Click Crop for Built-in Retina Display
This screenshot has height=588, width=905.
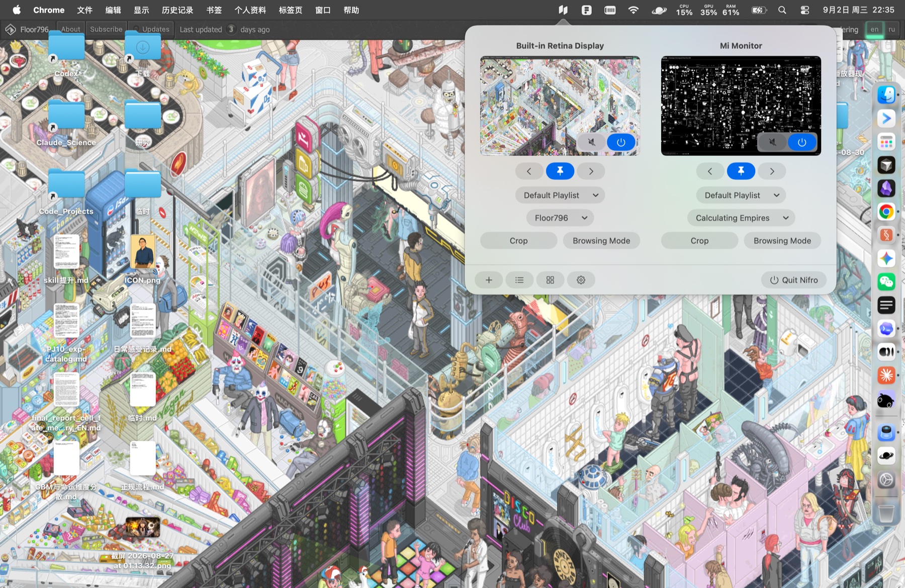(x=518, y=241)
